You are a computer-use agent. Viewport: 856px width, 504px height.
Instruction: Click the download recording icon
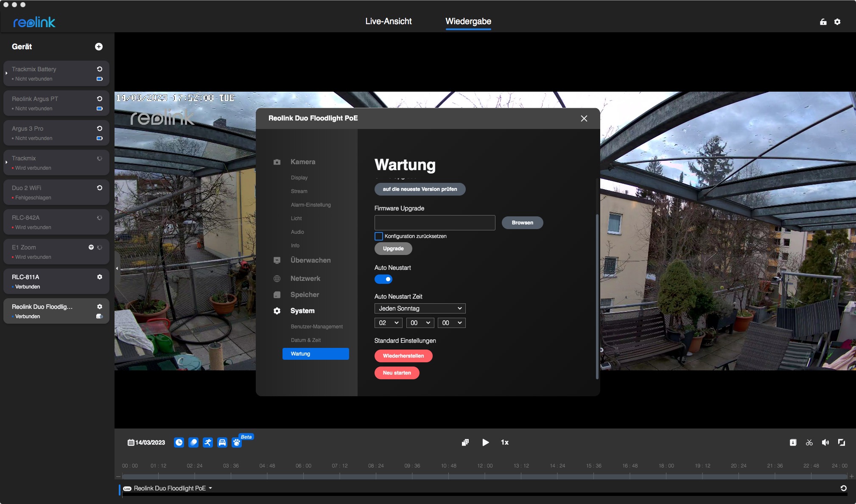[793, 442]
